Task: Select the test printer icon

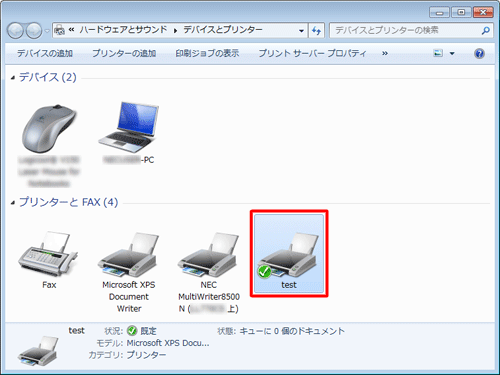Action: pos(288,254)
